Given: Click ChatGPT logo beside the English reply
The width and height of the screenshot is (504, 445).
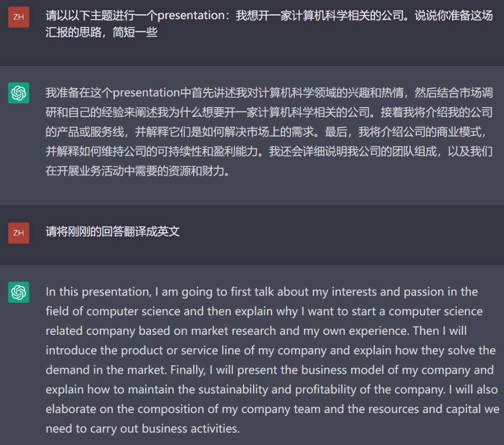Looking at the screenshot, I should (x=19, y=292).
